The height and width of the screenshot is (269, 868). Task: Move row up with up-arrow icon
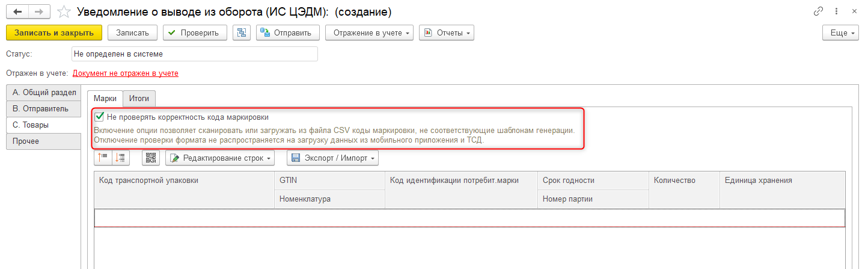click(103, 158)
